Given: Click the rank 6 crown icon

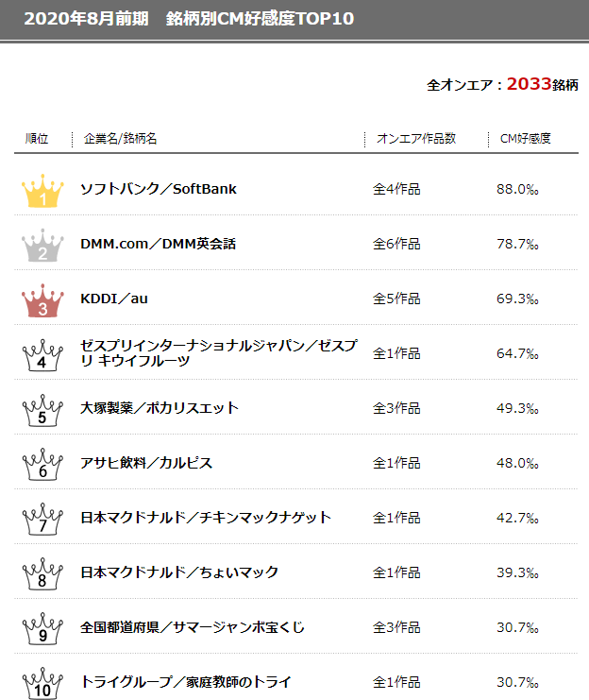Looking at the screenshot, I should click(42, 465).
